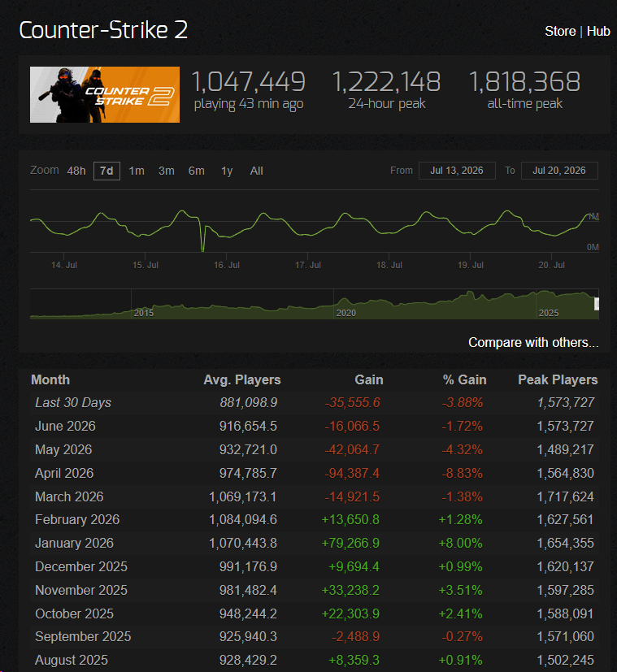This screenshot has width=617, height=672.
Task: Select the 6m zoom range
Action: (x=197, y=171)
